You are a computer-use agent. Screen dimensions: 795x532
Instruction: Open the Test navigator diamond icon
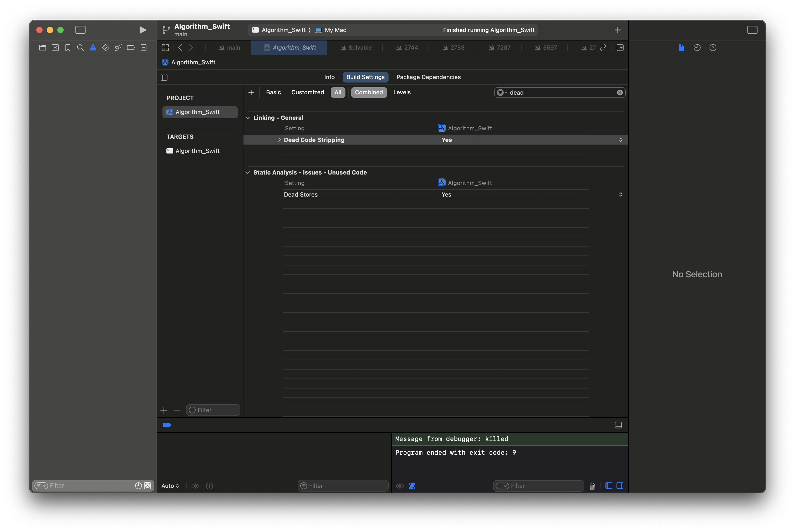pos(105,48)
